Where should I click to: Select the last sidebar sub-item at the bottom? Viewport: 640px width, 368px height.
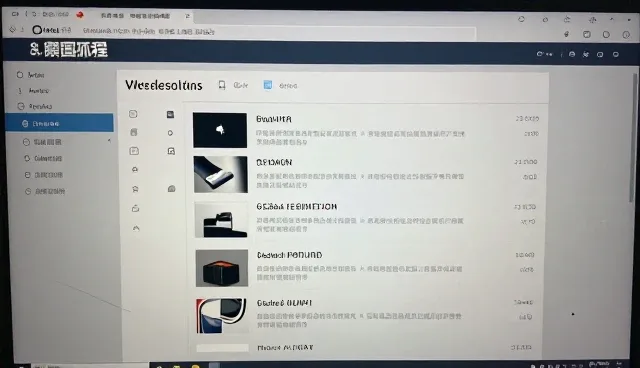(x=44, y=191)
